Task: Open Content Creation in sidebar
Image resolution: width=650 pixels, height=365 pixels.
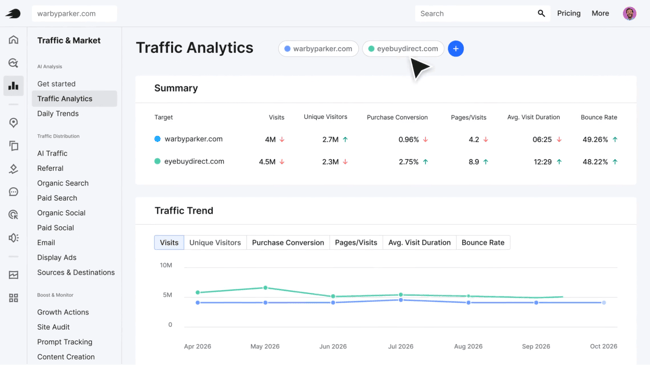Action: [65, 357]
